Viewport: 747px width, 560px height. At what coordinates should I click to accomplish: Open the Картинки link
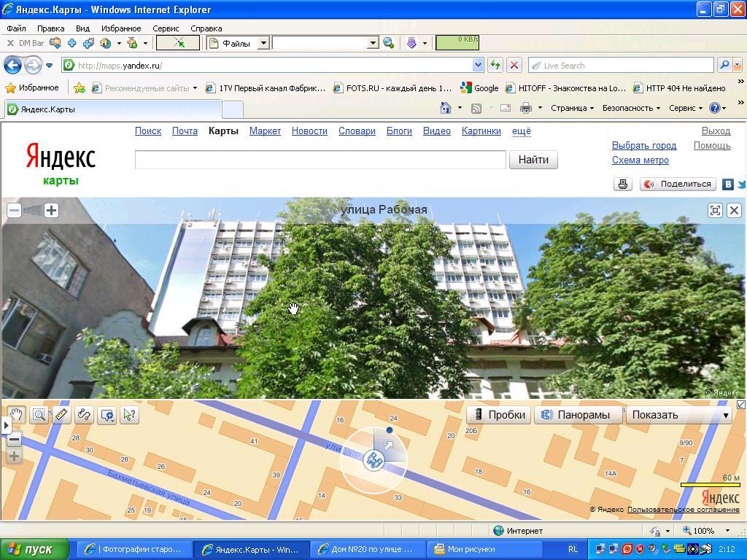tap(481, 131)
